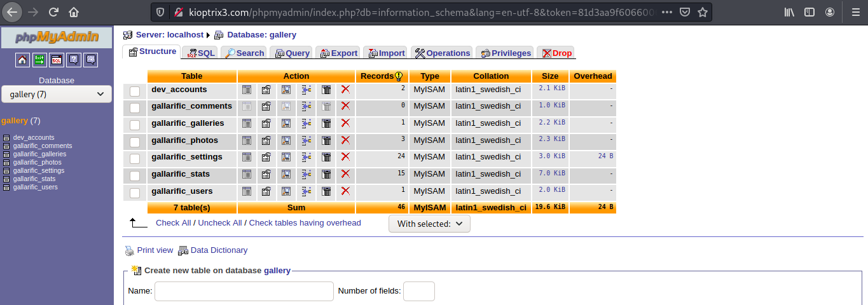
Task: Select the gallarific_users row checkbox
Action: (135, 193)
